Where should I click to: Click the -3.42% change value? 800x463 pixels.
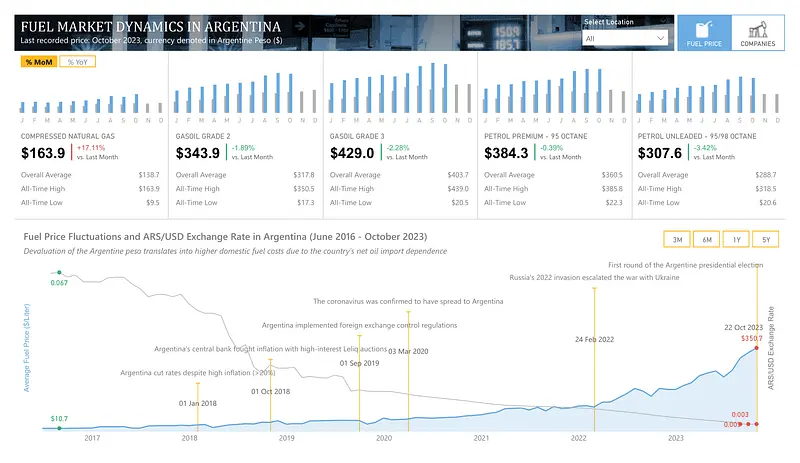pyautogui.click(x=705, y=148)
